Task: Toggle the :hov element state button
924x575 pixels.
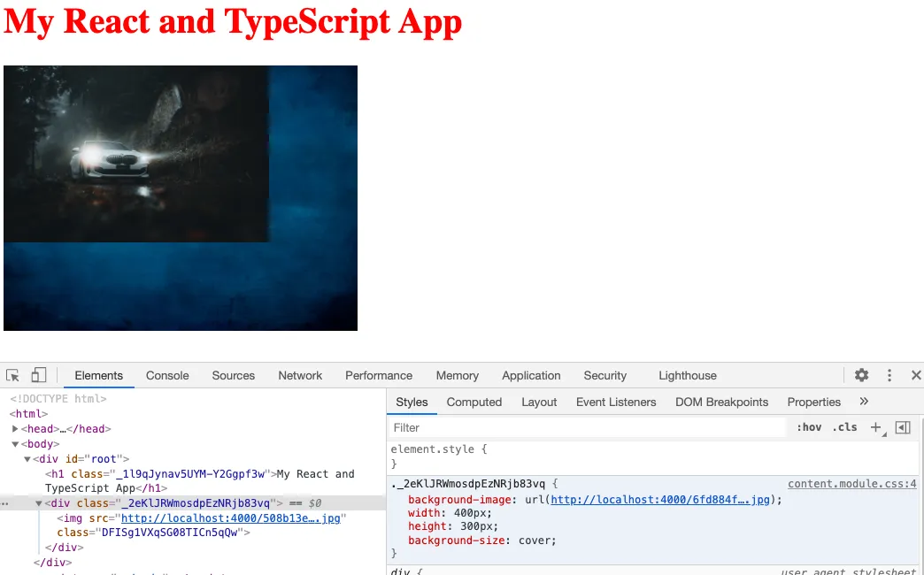Action: (x=808, y=427)
